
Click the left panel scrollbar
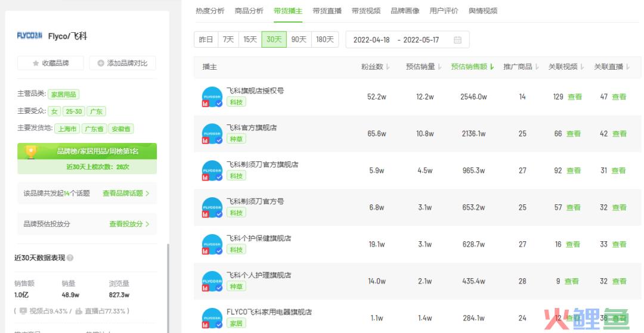[x=168, y=287]
